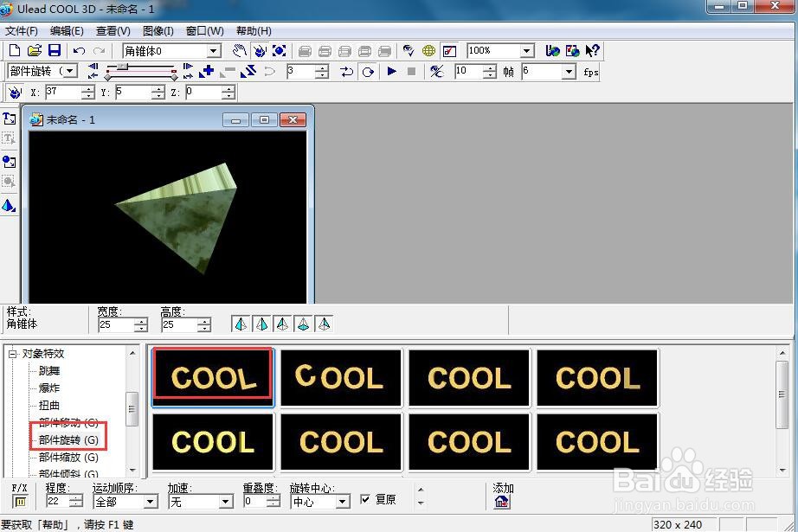Select 部件旋转 (G) in the effects tree
The height and width of the screenshot is (532, 798).
pyautogui.click(x=68, y=440)
